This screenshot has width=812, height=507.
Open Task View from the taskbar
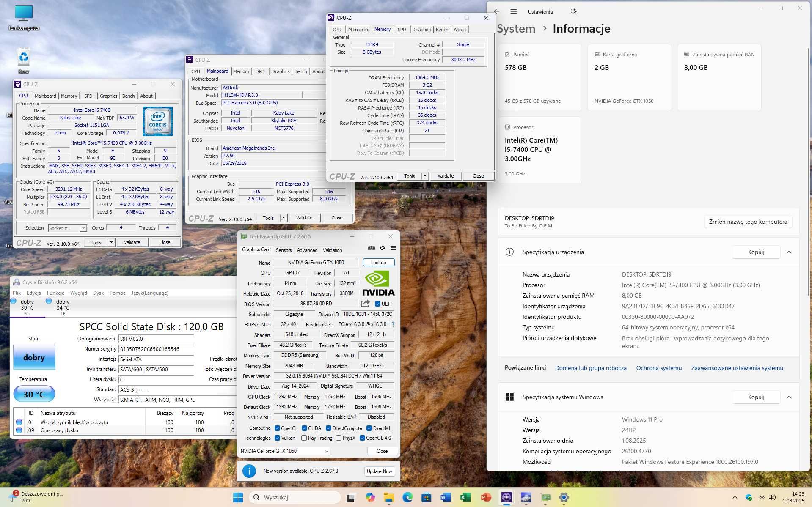[x=350, y=497]
